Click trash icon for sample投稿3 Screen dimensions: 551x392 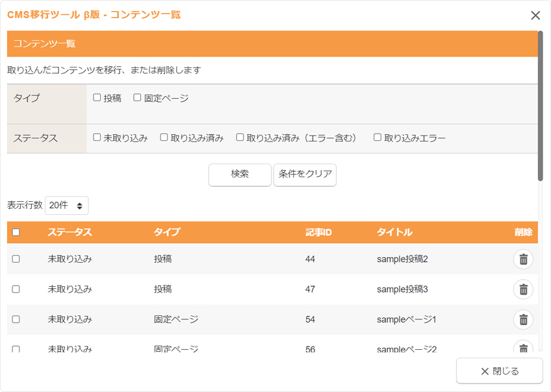click(523, 289)
